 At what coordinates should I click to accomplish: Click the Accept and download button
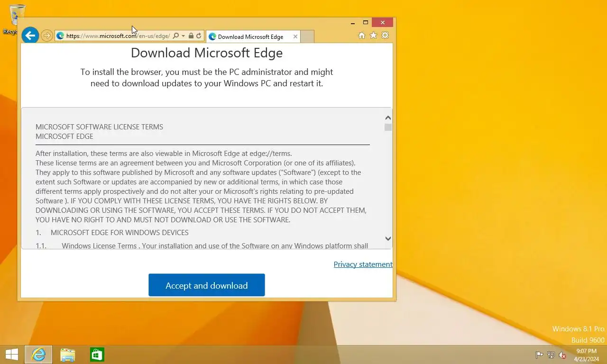coord(207,285)
